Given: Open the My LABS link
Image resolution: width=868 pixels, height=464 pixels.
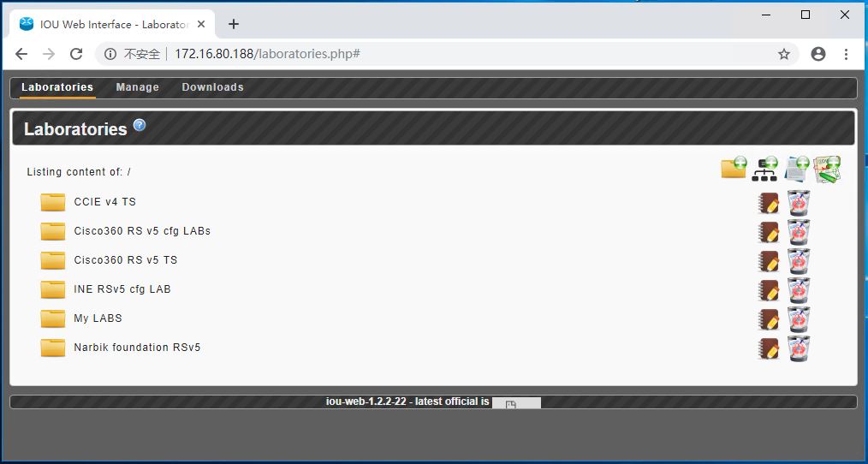Looking at the screenshot, I should [x=98, y=318].
